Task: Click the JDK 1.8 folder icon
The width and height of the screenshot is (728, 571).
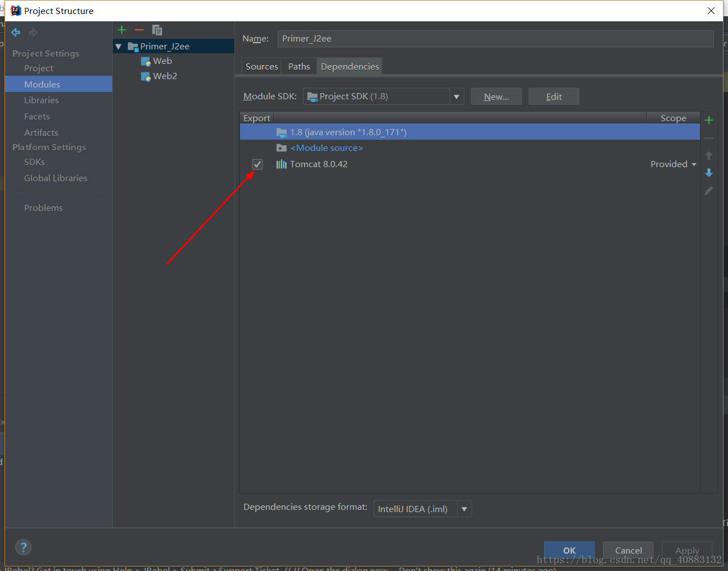Action: point(282,132)
